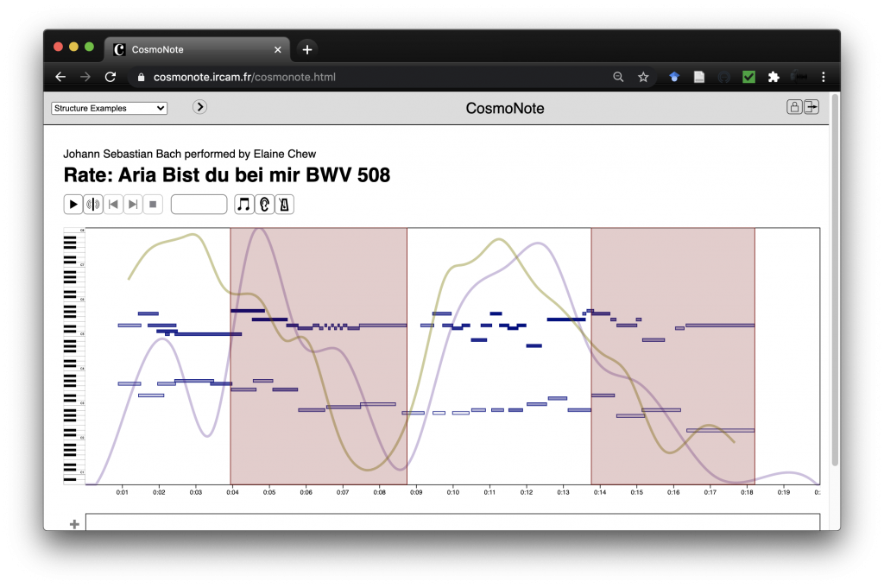Click the 0:01 mark on the time axis
The width and height of the screenshot is (884, 588).
[x=123, y=492]
